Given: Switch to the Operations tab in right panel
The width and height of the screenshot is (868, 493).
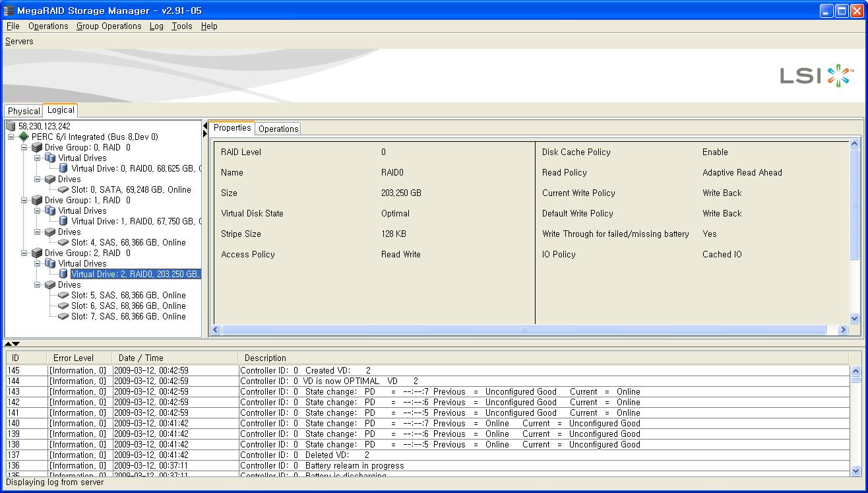Looking at the screenshot, I should [278, 129].
